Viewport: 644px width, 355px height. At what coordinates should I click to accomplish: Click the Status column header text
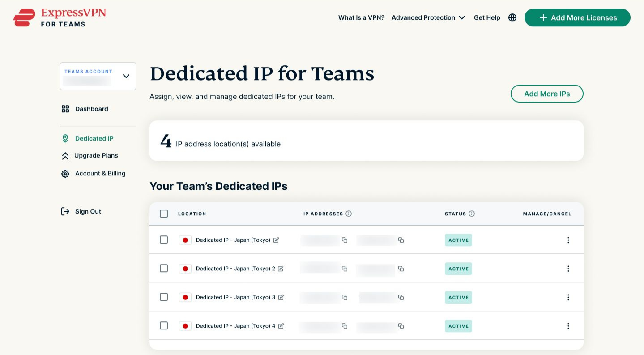tap(456, 214)
